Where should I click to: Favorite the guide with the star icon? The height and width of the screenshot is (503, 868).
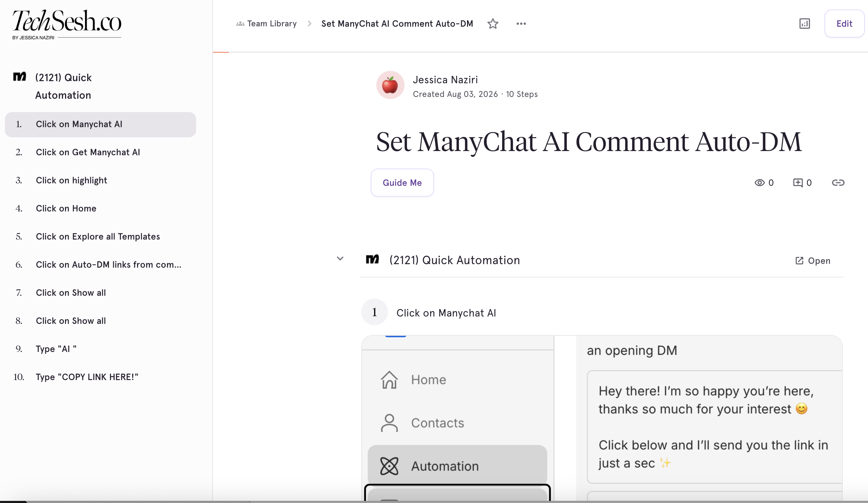coord(493,24)
